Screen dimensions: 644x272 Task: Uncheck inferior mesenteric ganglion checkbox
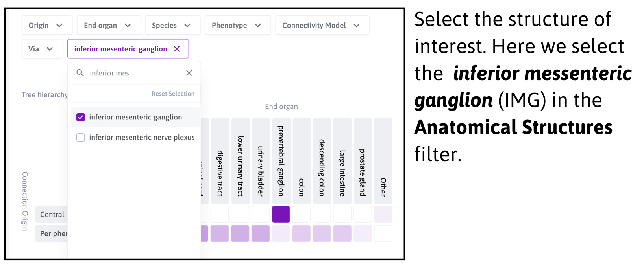(x=81, y=117)
